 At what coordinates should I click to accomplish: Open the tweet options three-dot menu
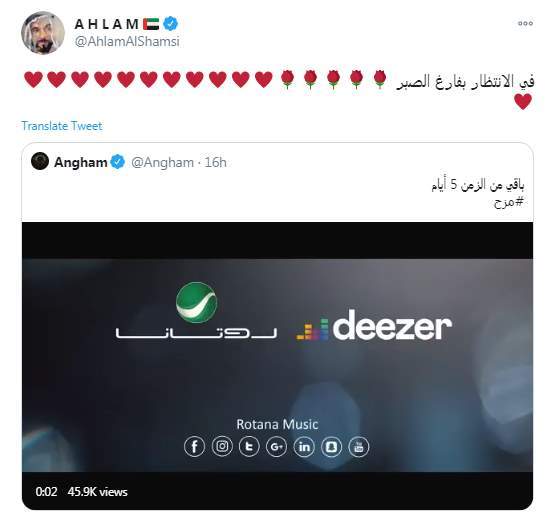525,24
